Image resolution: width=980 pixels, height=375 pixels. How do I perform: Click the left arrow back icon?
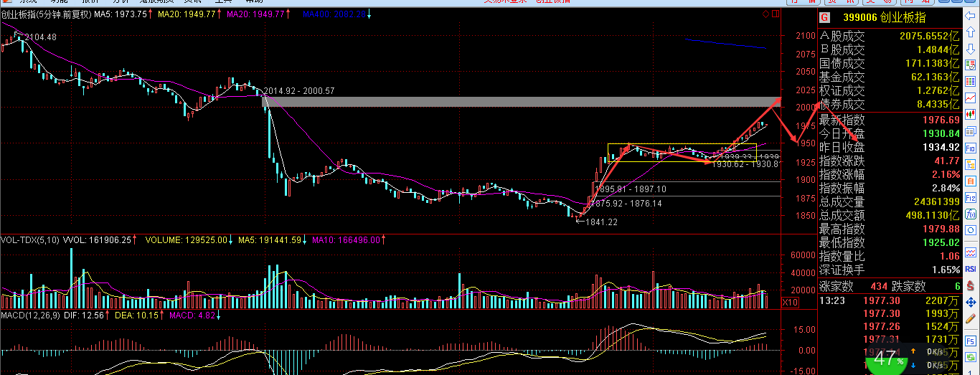click(x=971, y=14)
